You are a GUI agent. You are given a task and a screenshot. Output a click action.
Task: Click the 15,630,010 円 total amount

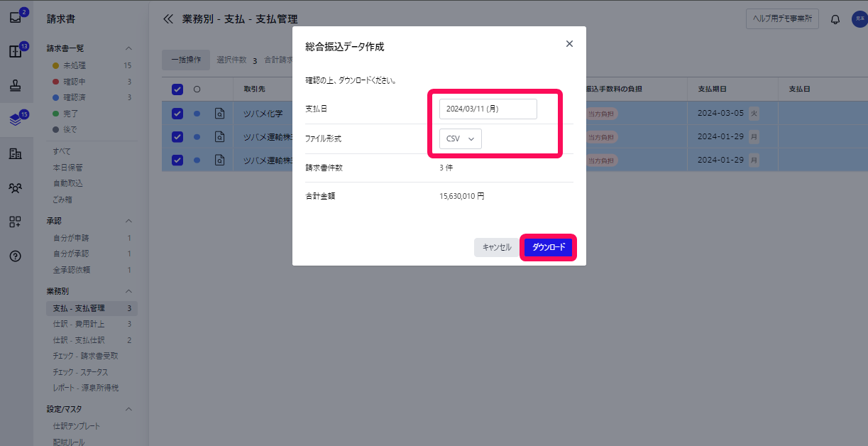(x=462, y=196)
